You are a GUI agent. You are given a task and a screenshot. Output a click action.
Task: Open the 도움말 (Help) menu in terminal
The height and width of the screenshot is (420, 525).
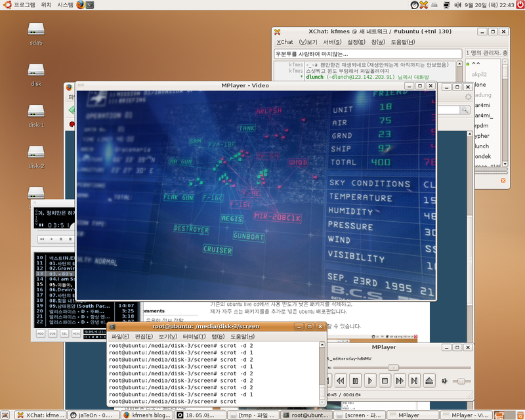point(242,336)
